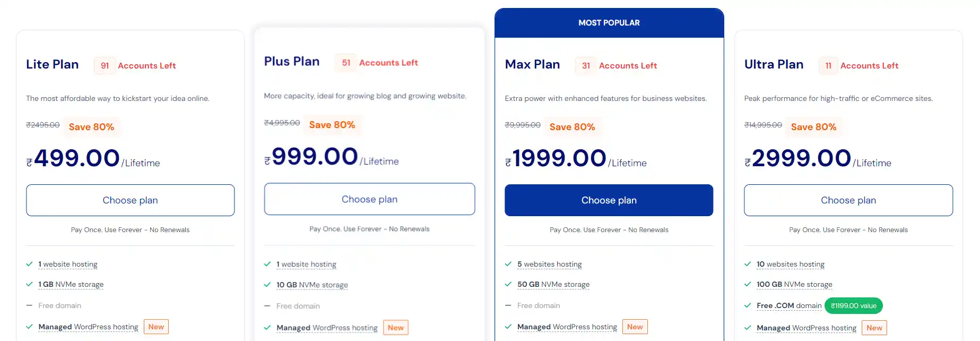Click Choose plan for Plus Plan

(369, 199)
